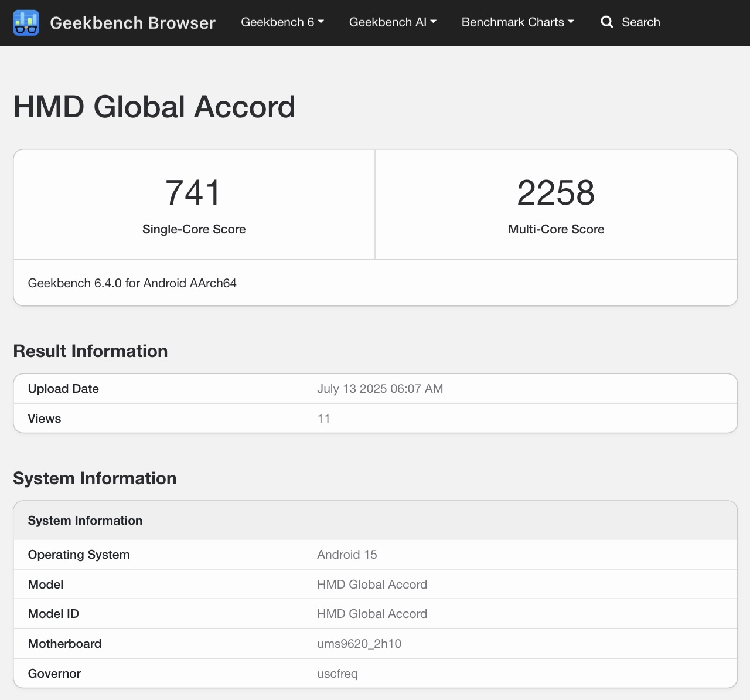This screenshot has height=700, width=750.
Task: Click the Search link in navbar
Action: pos(640,22)
